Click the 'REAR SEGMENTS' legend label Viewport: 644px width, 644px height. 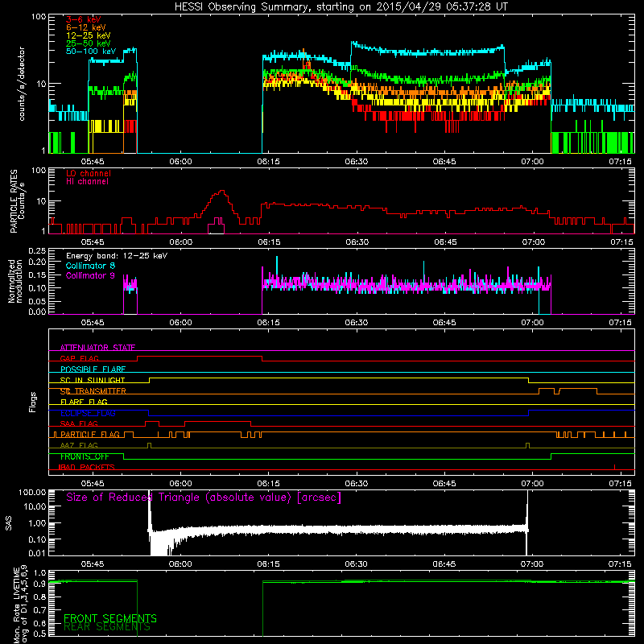107,627
